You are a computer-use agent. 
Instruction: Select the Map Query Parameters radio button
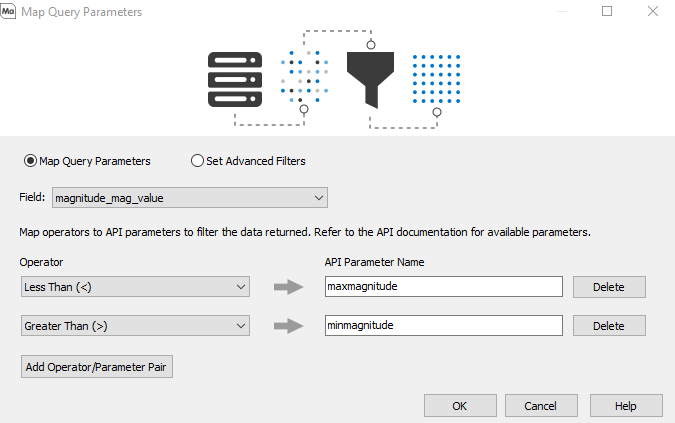tap(30, 161)
